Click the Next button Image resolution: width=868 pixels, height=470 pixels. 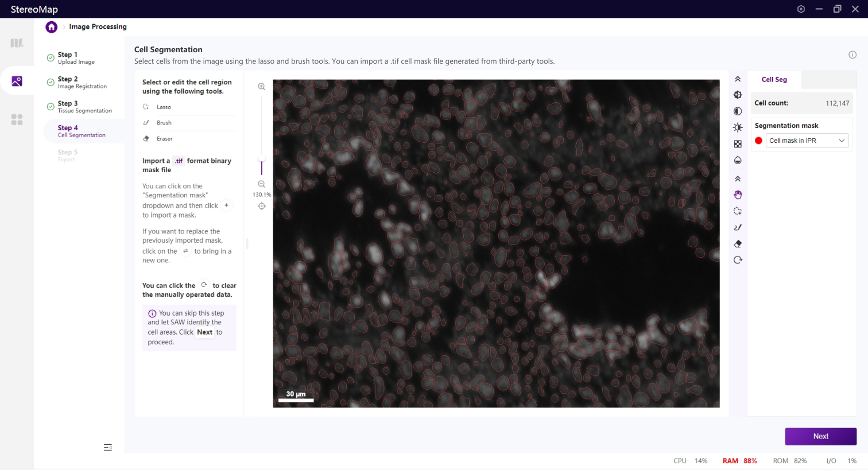click(x=820, y=436)
